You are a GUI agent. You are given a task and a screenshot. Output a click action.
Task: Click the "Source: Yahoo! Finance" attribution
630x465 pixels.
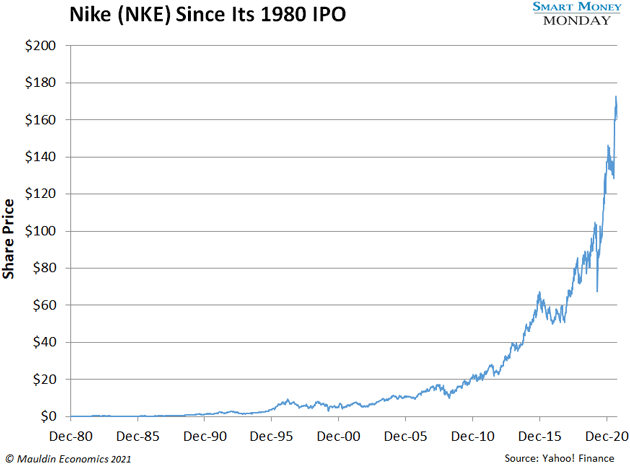(x=559, y=458)
